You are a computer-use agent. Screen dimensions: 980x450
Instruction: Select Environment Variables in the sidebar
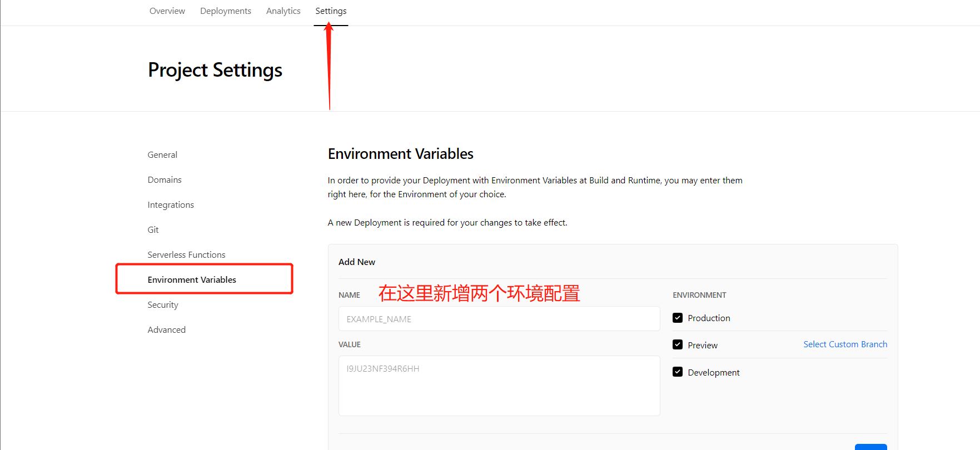(192, 280)
